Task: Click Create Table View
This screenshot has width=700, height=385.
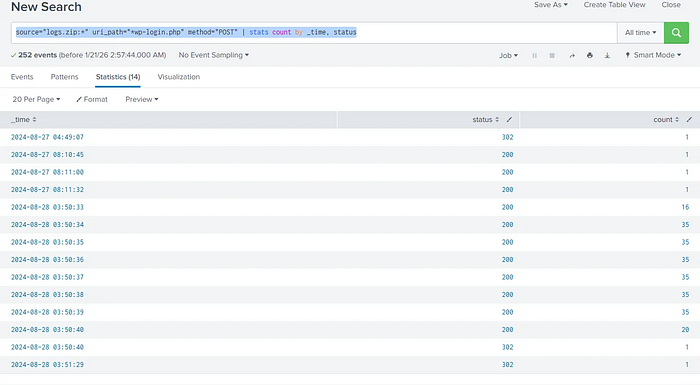Action: [x=614, y=5]
